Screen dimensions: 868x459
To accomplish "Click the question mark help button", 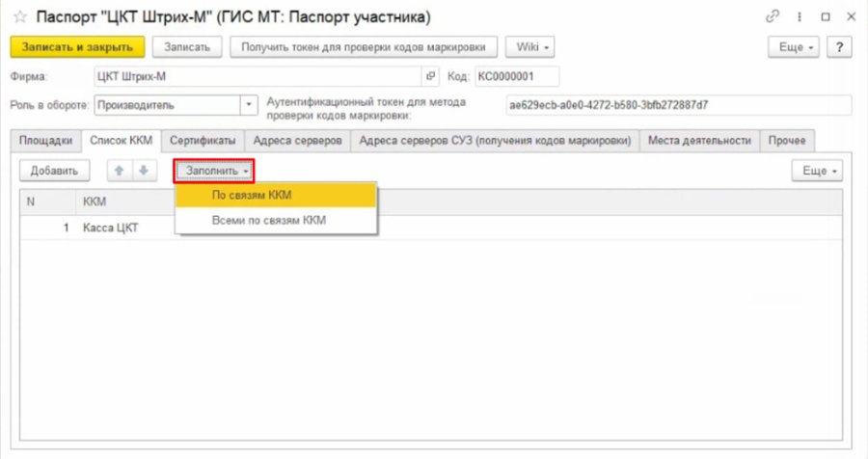I will tap(839, 47).
